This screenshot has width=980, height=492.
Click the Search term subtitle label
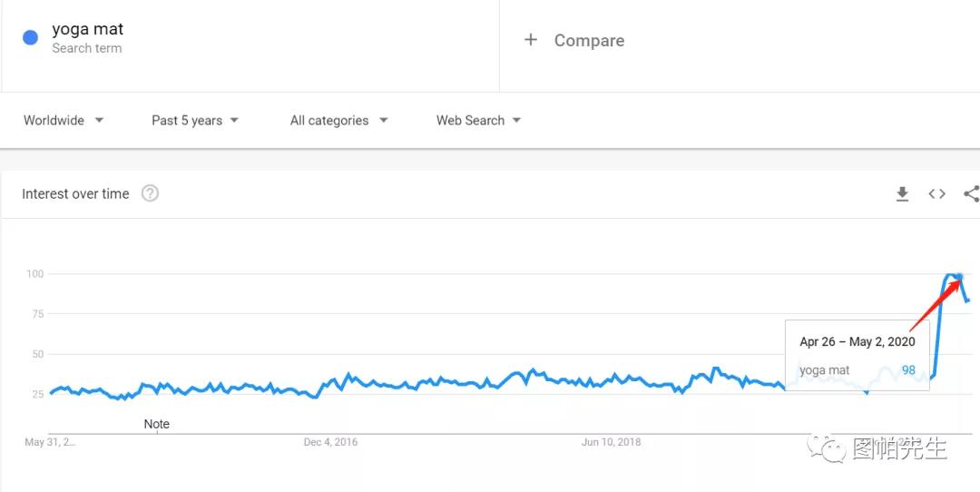click(86, 48)
